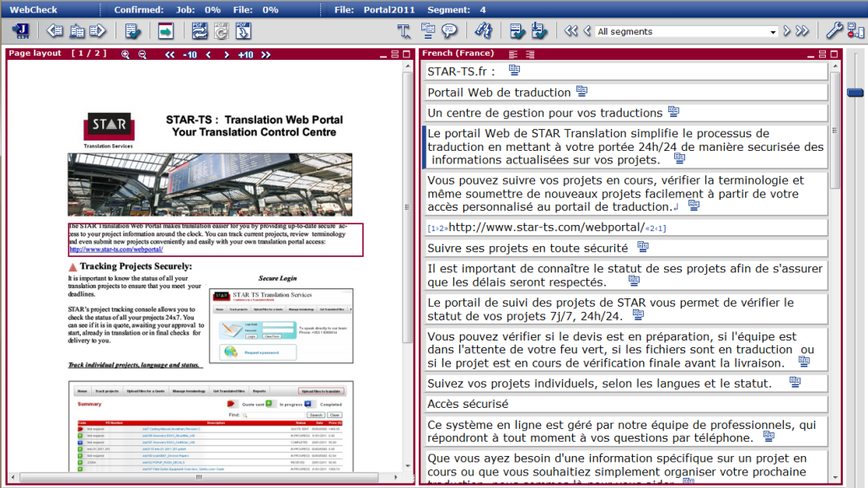
Task: Click the blue slider handle on right edge
Action: point(855,92)
